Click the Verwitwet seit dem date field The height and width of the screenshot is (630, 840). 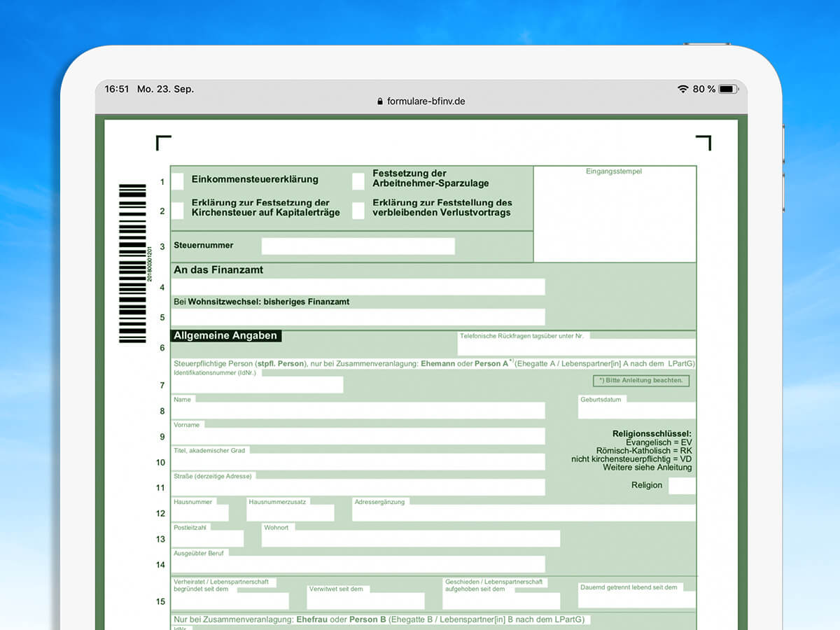[365, 602]
